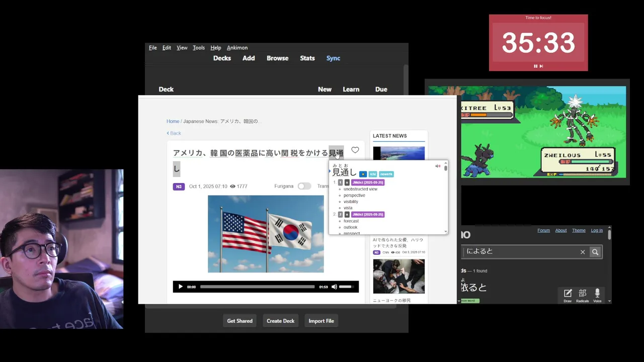Open Anki Add card window
Screen dimensions: 644x362
click(x=249, y=58)
